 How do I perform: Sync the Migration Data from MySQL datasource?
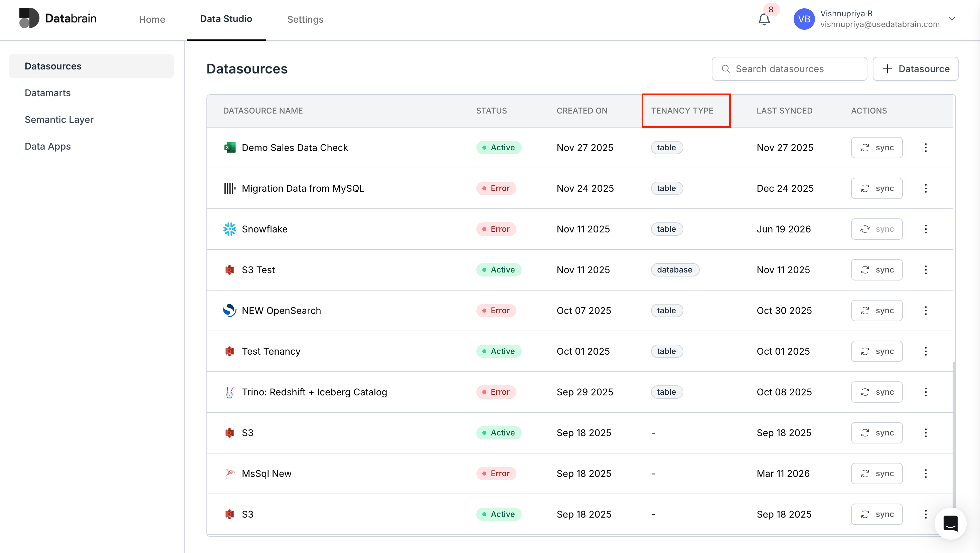(x=876, y=188)
